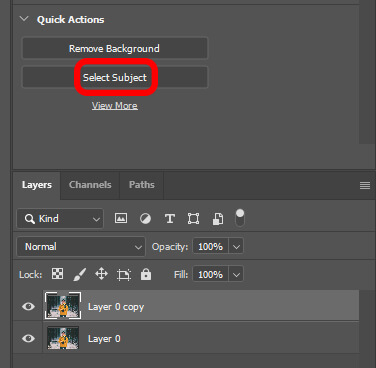Image resolution: width=376 pixels, height=368 pixels.
Task: Select the Layer 0 layer name
Action: (x=104, y=339)
